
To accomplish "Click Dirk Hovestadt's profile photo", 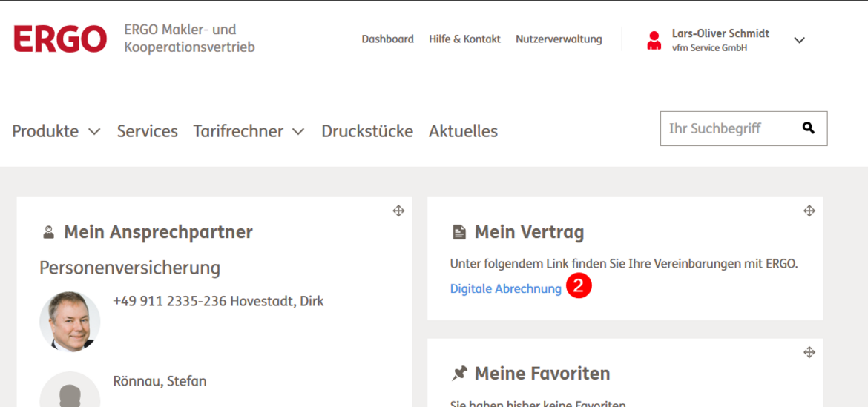I will (x=70, y=322).
